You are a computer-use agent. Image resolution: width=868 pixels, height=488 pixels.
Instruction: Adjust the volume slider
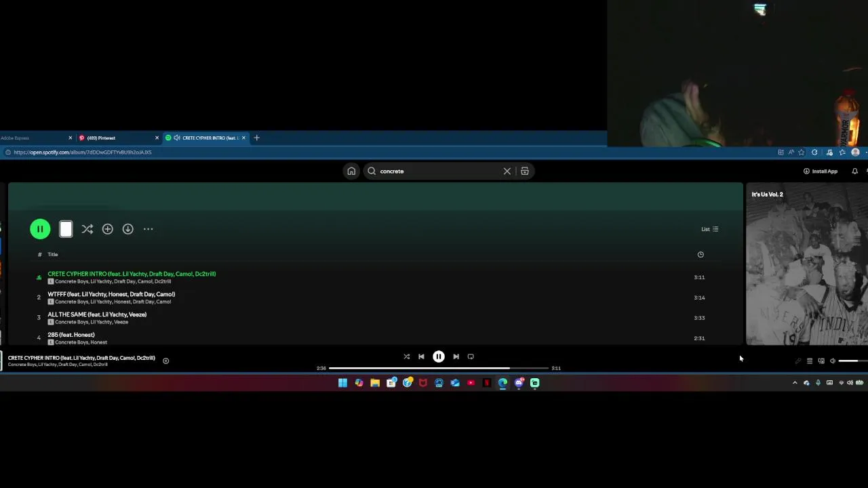tap(852, 361)
